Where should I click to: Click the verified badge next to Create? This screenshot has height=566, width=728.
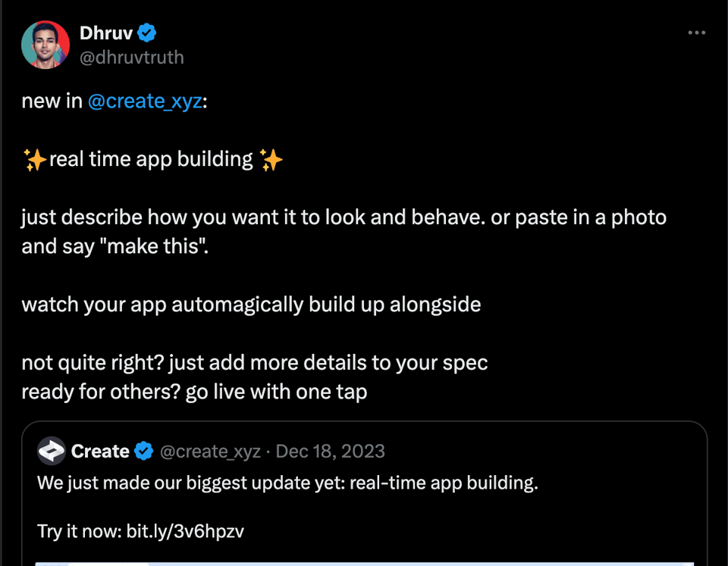(143, 451)
